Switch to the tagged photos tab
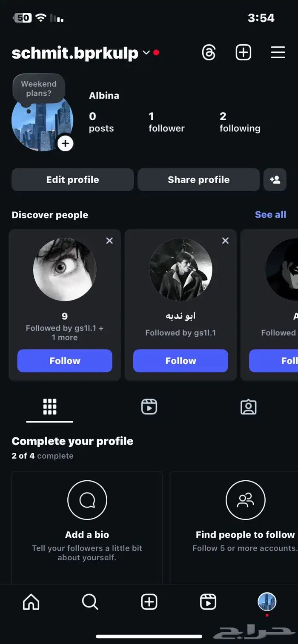Viewport: 298px width, 644px height. tap(248, 407)
